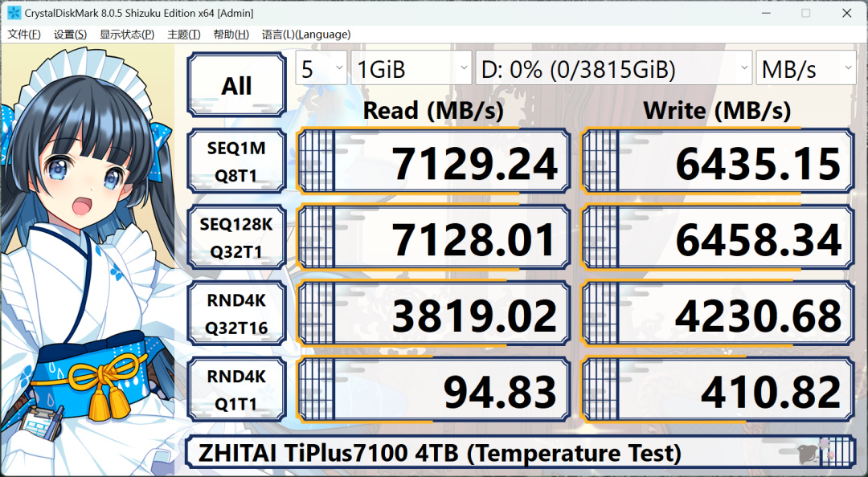Open the test count dropdown showing 5
This screenshot has height=477, width=868.
click(x=321, y=68)
